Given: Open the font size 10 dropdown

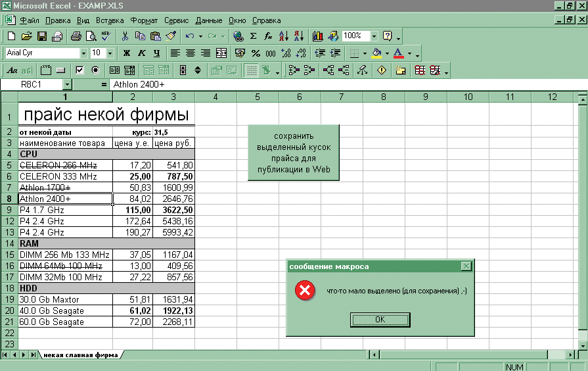Looking at the screenshot, I should [x=110, y=53].
